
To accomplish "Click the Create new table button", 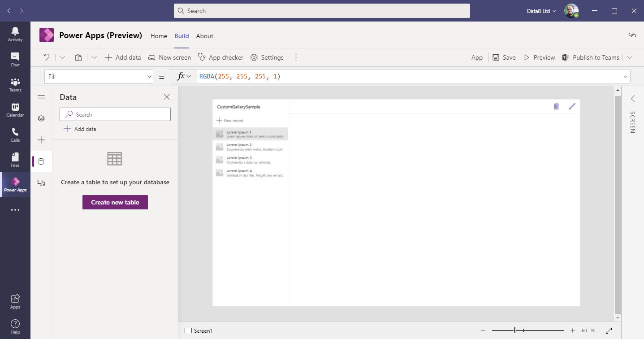I will tap(115, 202).
